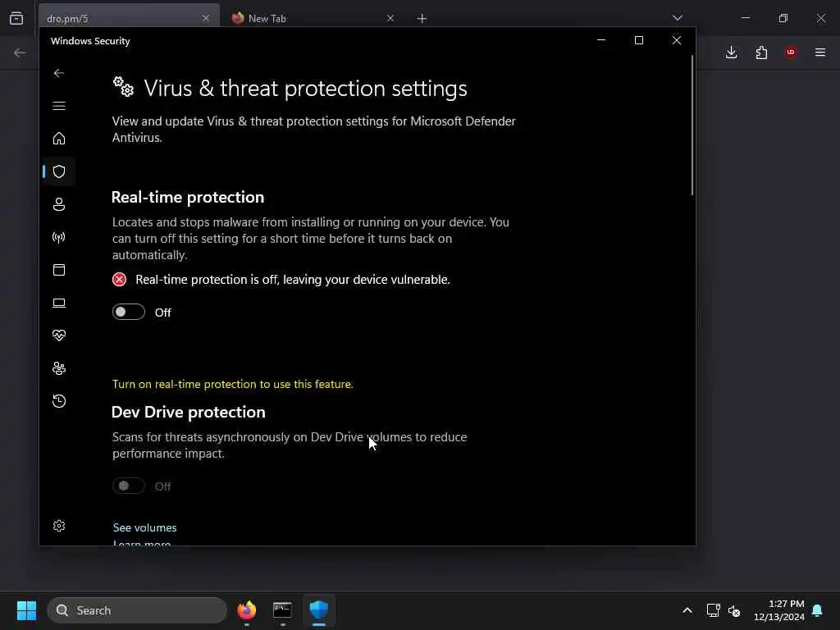Open the Home section in sidebar
The height and width of the screenshot is (630, 840).
(59, 139)
